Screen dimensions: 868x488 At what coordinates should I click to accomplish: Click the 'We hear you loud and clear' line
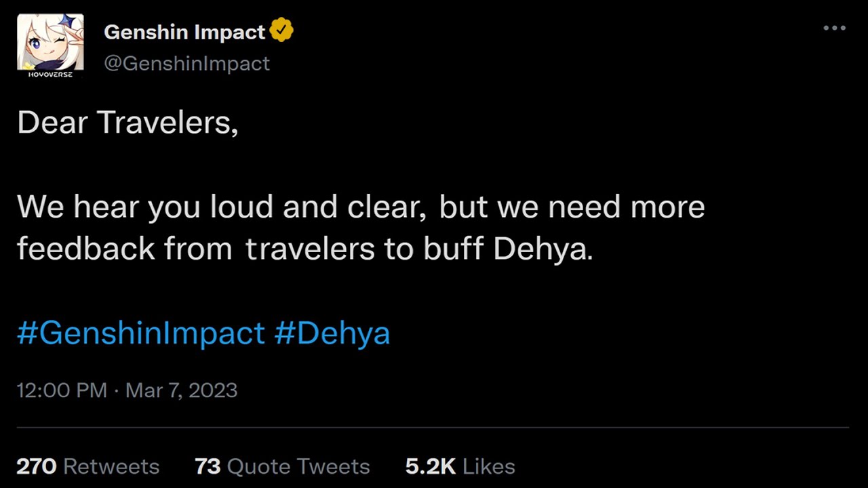(361, 207)
